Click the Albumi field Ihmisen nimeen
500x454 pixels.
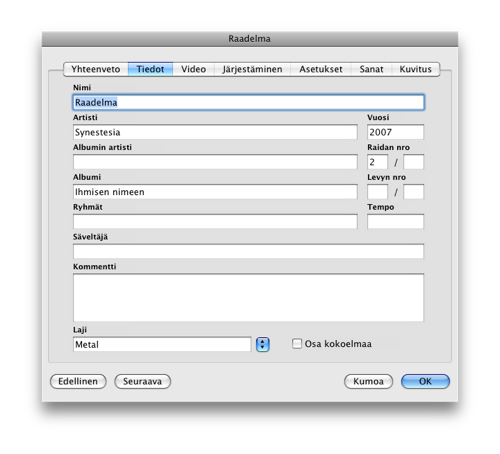(215, 192)
